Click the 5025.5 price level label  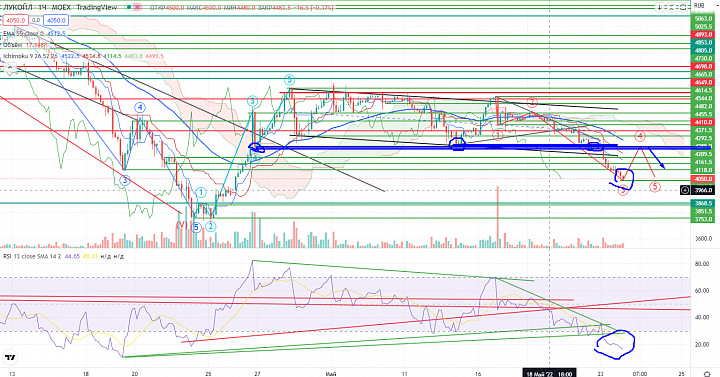click(703, 27)
